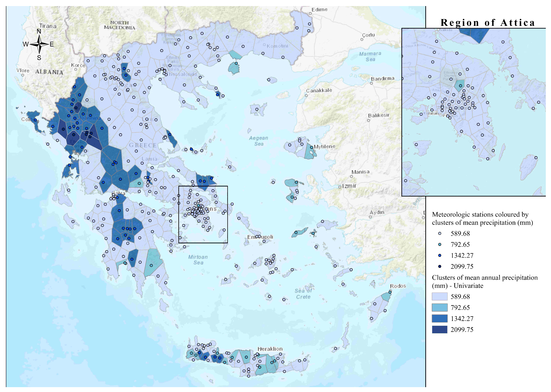
Task: Click the Edirne city marker dot
Action: point(310,14)
